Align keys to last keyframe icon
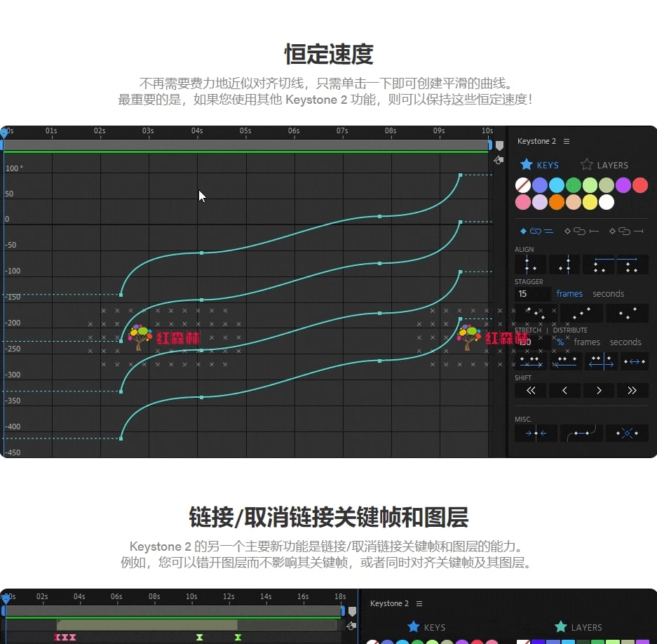This screenshot has width=657, height=644. 564,264
